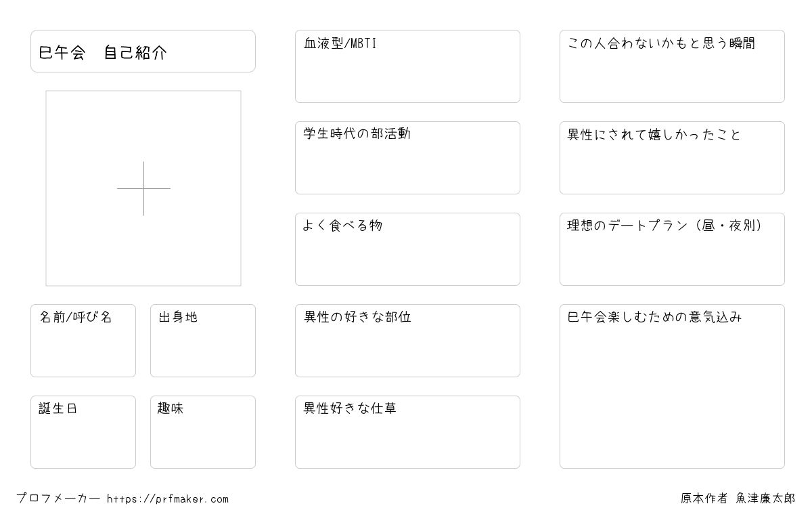Click the 異性の好きな部位 box
The width and height of the screenshot is (812, 508).
tap(407, 341)
